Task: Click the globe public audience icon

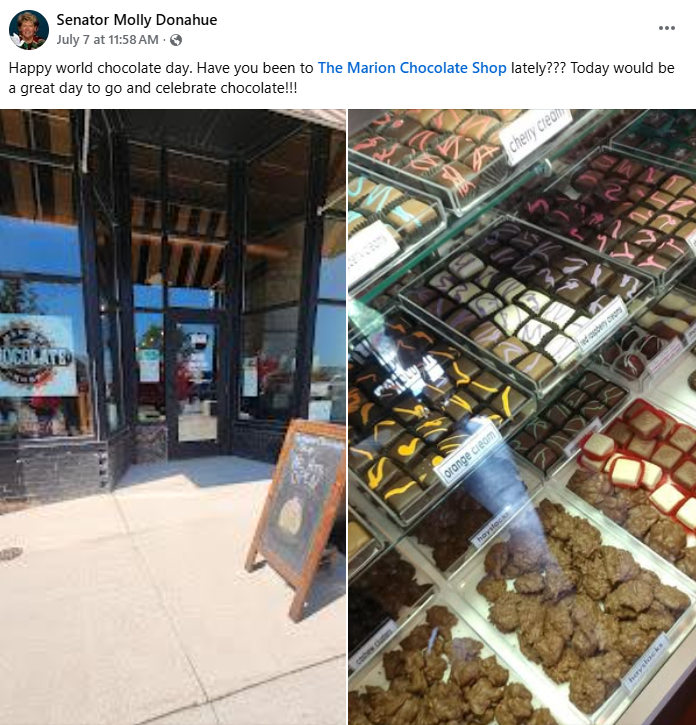Action: [x=176, y=40]
